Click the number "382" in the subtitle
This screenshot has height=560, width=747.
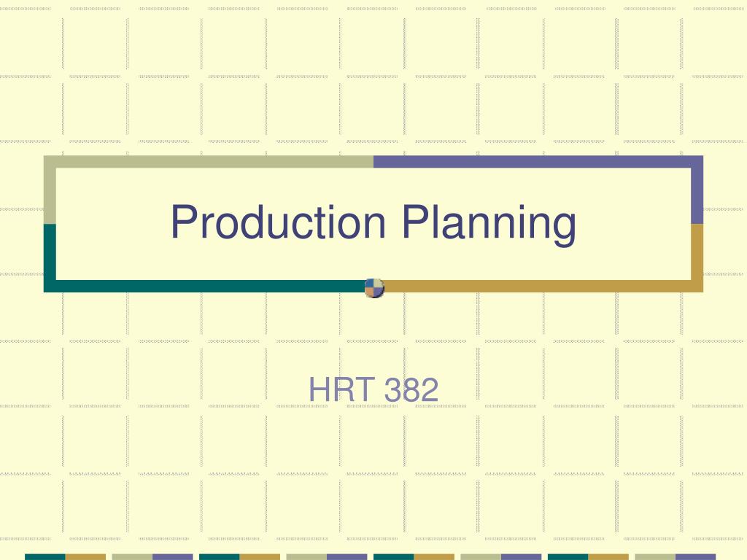click(x=411, y=389)
